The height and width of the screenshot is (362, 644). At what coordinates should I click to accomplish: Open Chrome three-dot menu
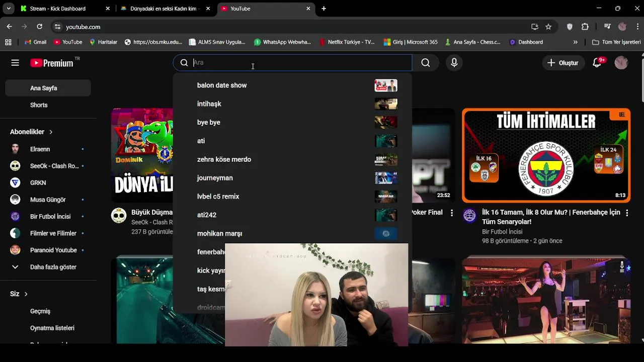click(636, 27)
